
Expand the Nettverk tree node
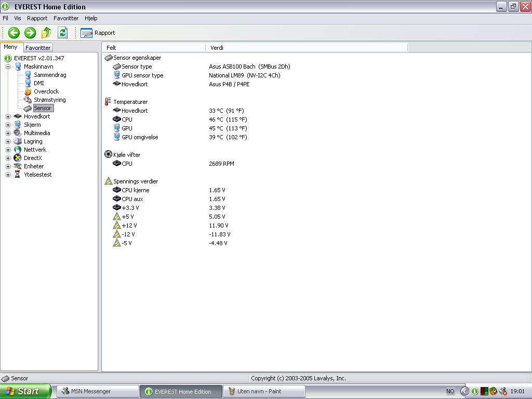8,150
